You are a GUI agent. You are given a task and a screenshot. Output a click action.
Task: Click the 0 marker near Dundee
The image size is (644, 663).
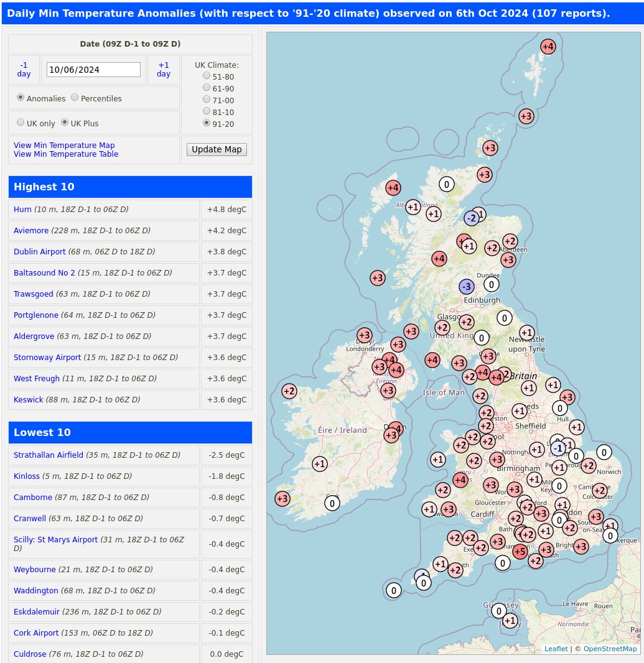(491, 284)
